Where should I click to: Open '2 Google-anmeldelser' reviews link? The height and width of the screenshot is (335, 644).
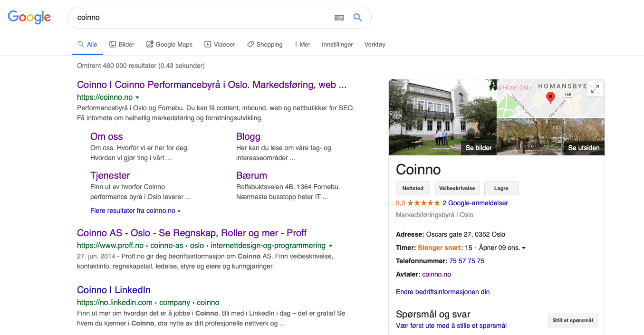tap(475, 203)
